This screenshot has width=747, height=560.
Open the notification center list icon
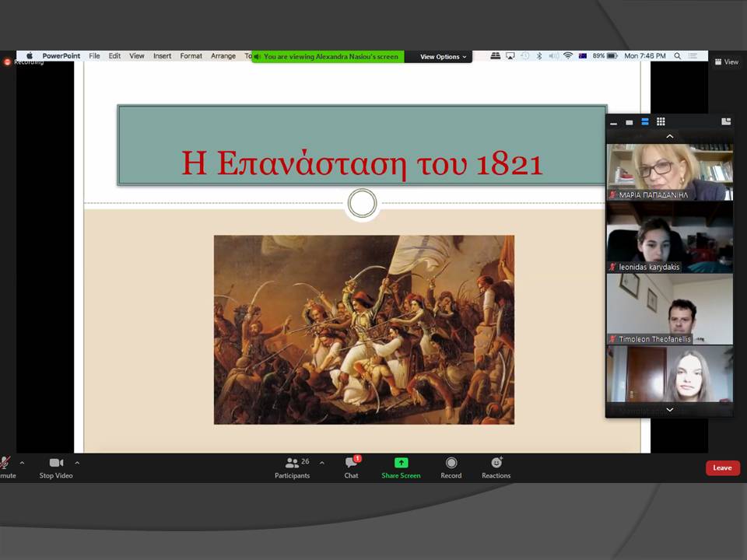[x=693, y=56]
